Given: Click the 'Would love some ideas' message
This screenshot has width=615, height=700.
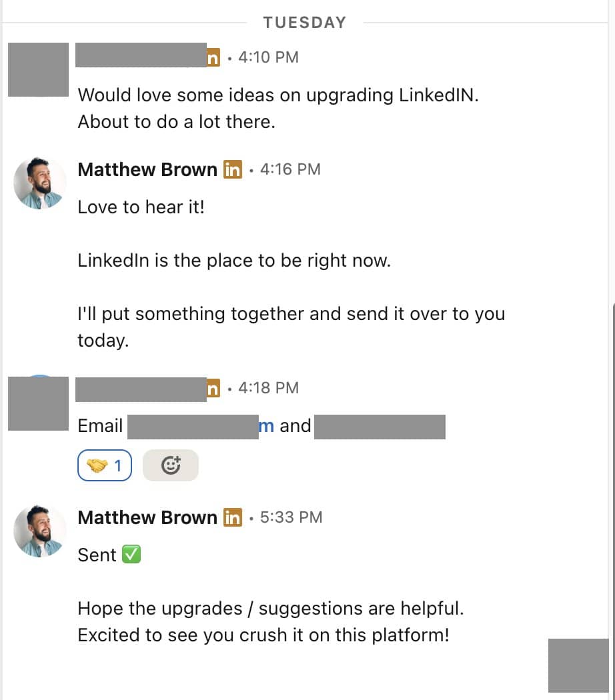Looking at the screenshot, I should pyautogui.click(x=278, y=95).
